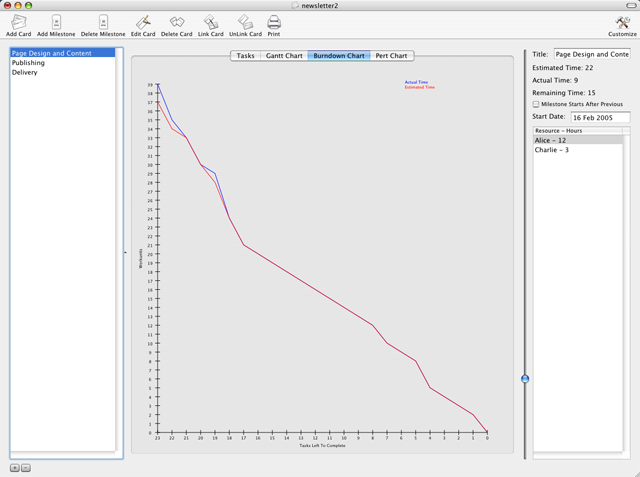Viewport: 640px width, 477px height.
Task: Open the Customize toolbar icon
Action: click(x=622, y=22)
